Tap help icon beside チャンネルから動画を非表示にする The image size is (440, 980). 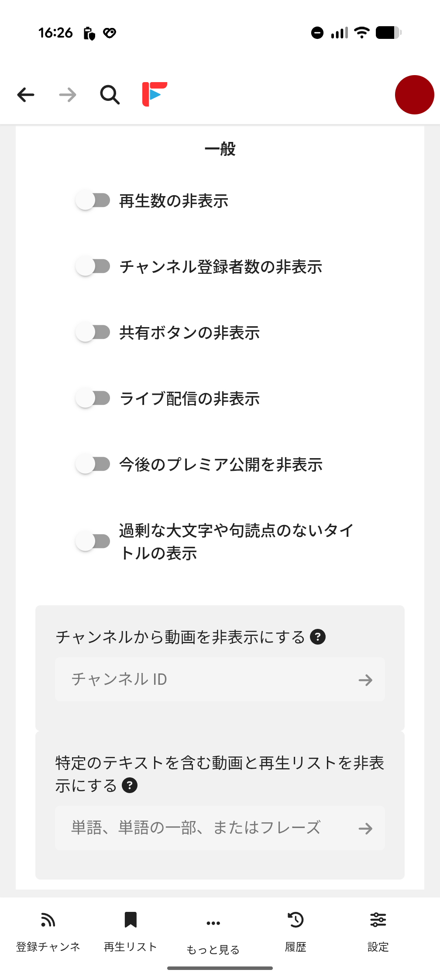[318, 637]
